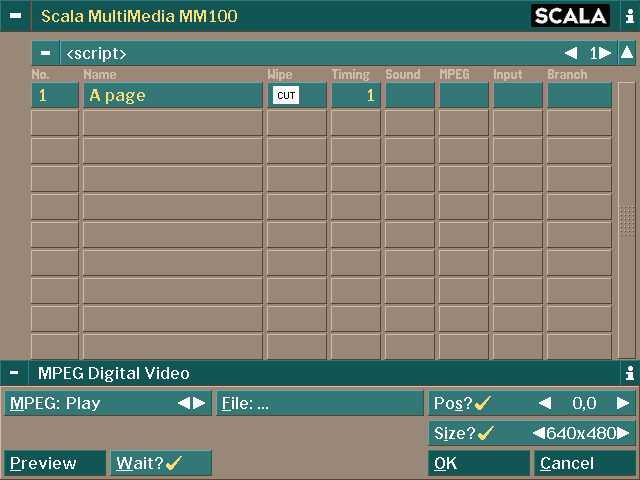640x480 pixels.
Task: Click the up triangle icon beside the script counter
Action: [627, 53]
